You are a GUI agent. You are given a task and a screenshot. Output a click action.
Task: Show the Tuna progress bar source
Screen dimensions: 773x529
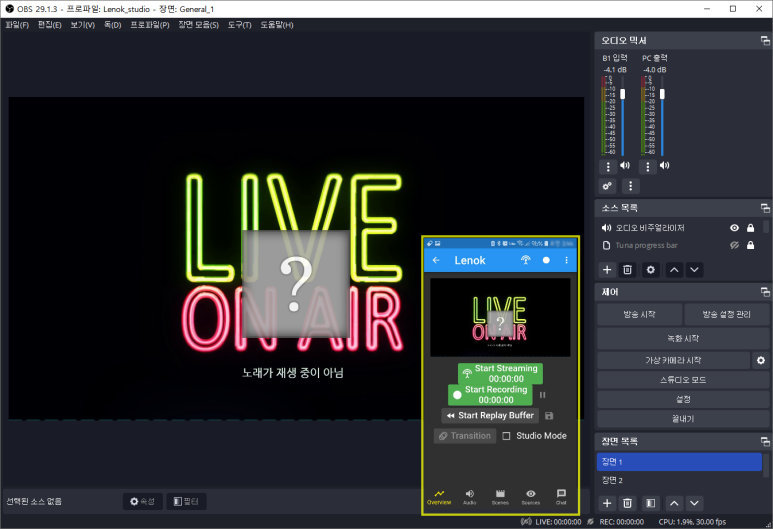(734, 245)
